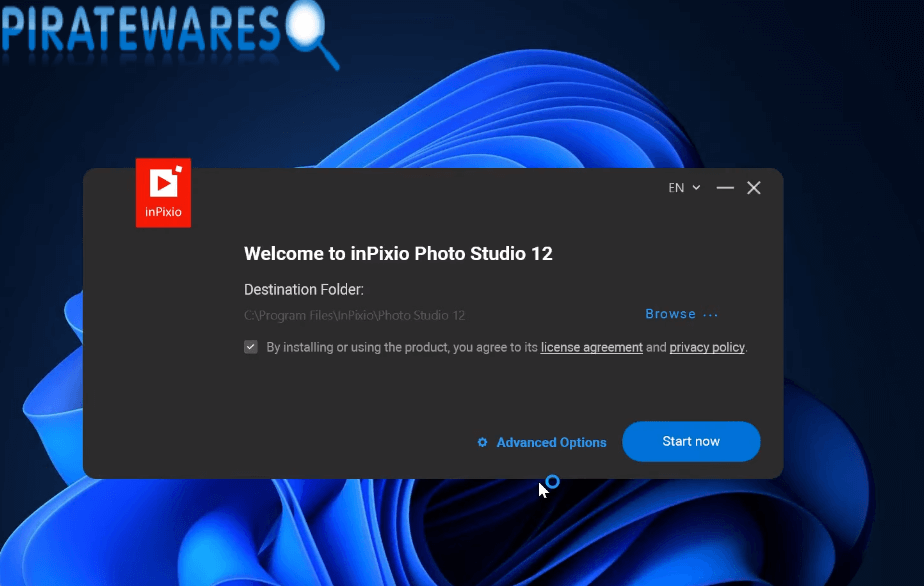Open the EN language selector
Screen dimensions: 924x586
pos(677,187)
